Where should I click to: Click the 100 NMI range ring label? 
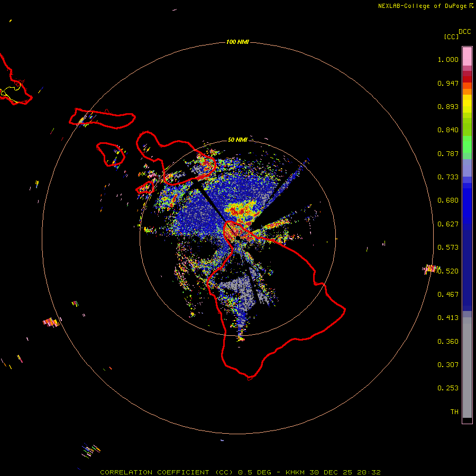click(x=237, y=42)
